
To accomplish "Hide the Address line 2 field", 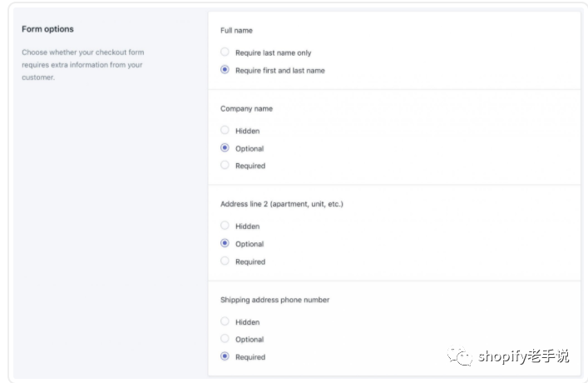I will tap(225, 226).
